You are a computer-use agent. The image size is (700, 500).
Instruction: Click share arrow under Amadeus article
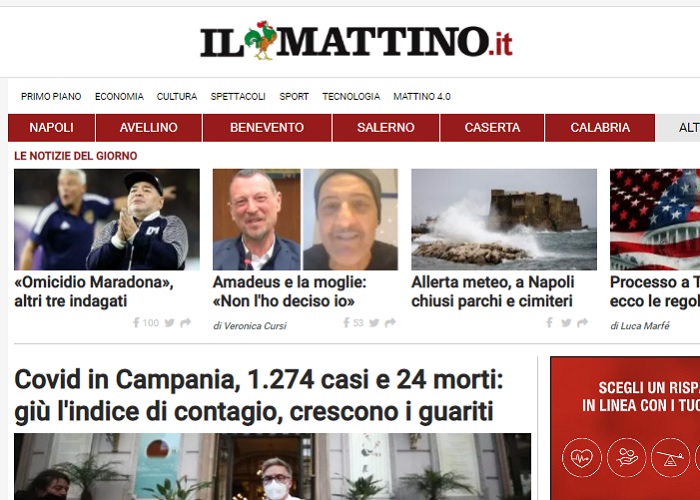(x=390, y=322)
